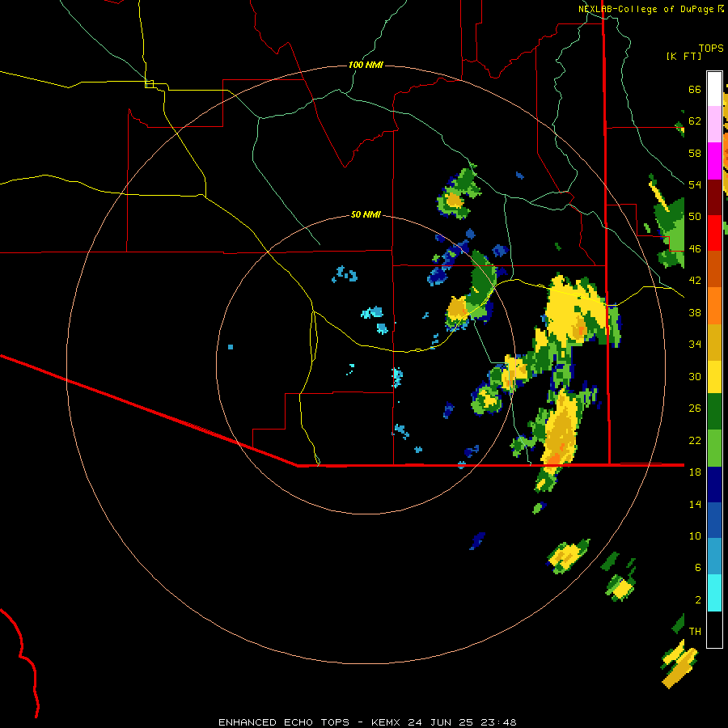This screenshot has width=728, height=728.
Task: Select the white swatch in the legend
Action: coord(714,89)
